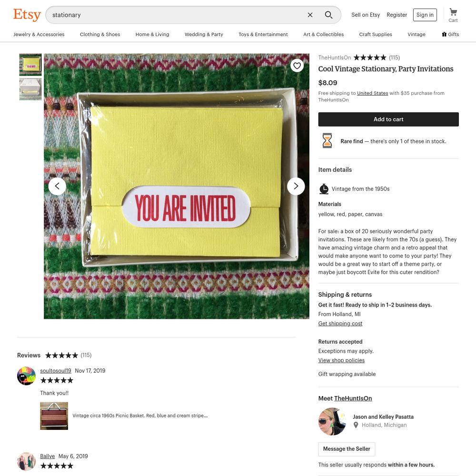This screenshot has height=476, width=476.
Task: Select the second product thumbnail
Action: click(x=30, y=89)
